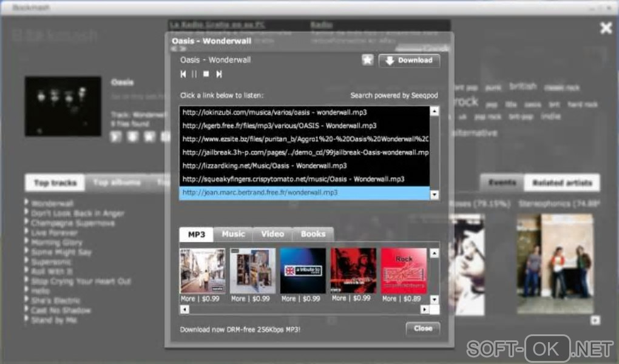Select highlighted jean.marc.bertrand.free.fr wonderwall.mp3 link

tap(305, 193)
